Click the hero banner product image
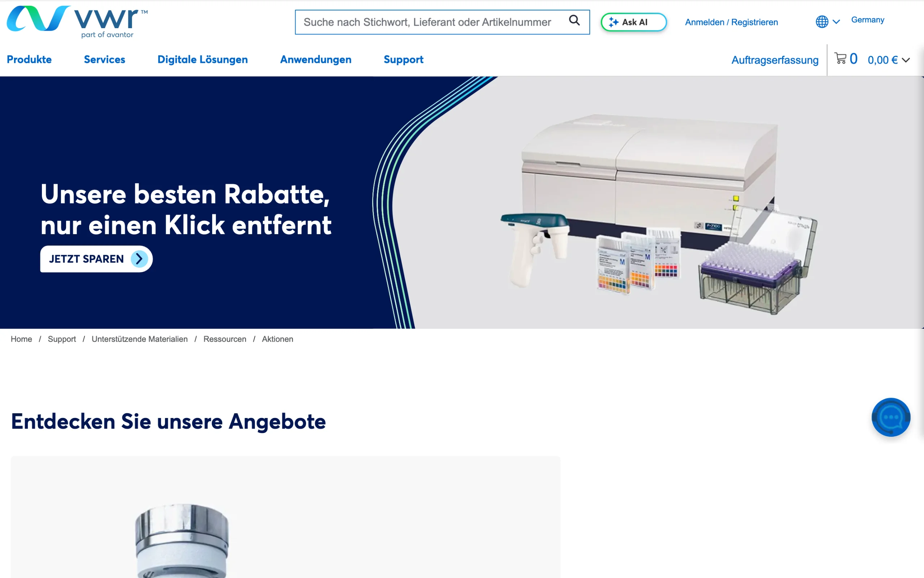The width and height of the screenshot is (924, 578). click(659, 214)
